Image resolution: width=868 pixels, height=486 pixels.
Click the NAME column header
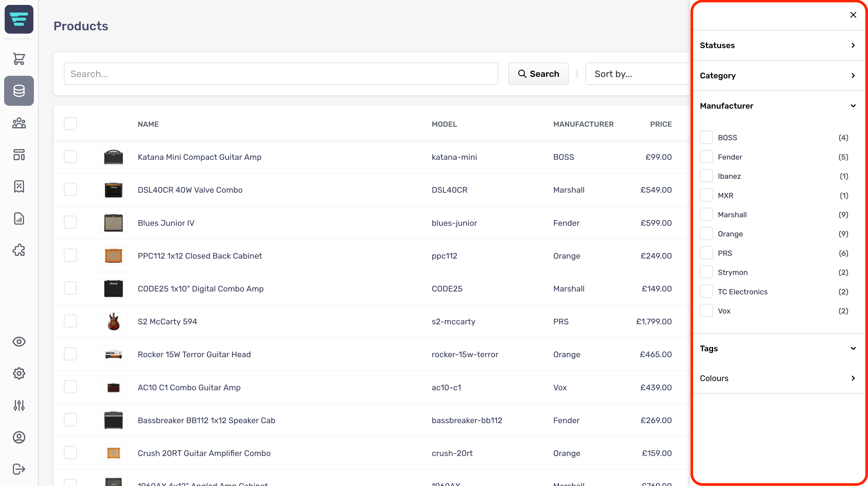click(x=148, y=124)
